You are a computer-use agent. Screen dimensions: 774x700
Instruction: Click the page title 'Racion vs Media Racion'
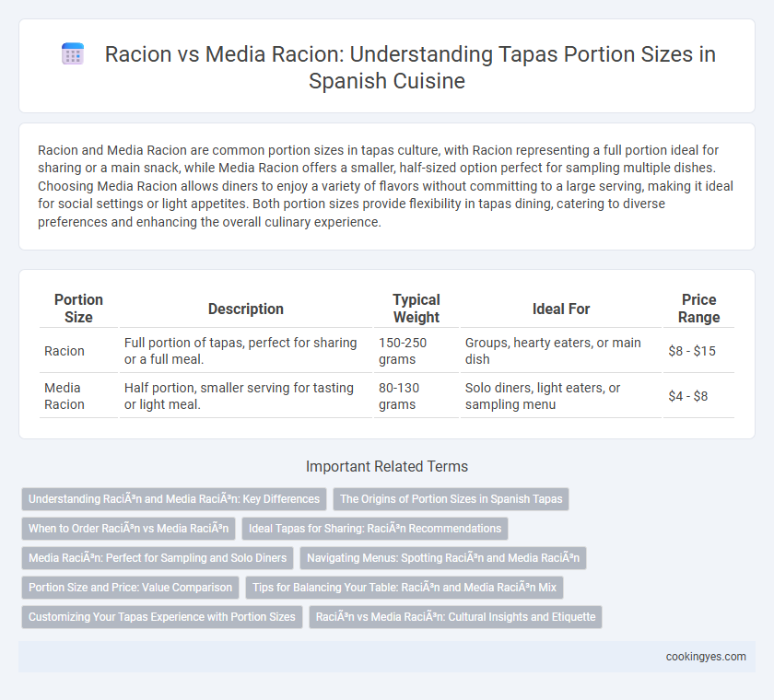point(410,67)
